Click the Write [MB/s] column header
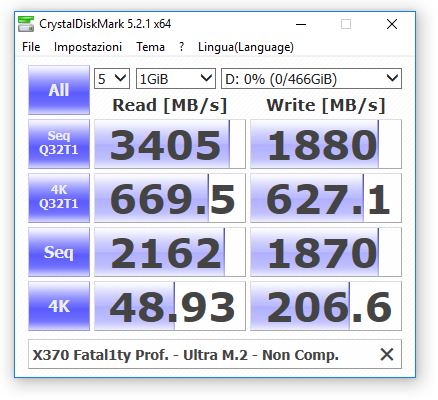The width and height of the screenshot is (438, 400). pyautogui.click(x=326, y=105)
